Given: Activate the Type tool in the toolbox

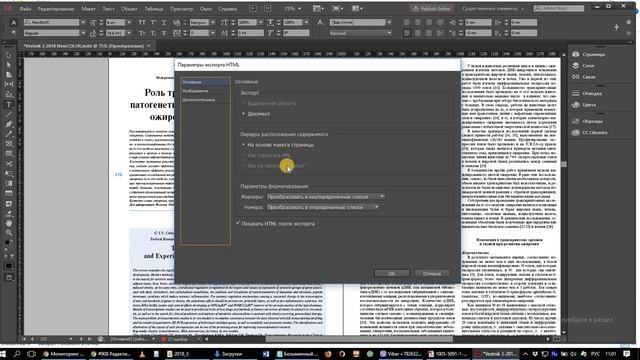Looking at the screenshot, I should click(x=9, y=105).
